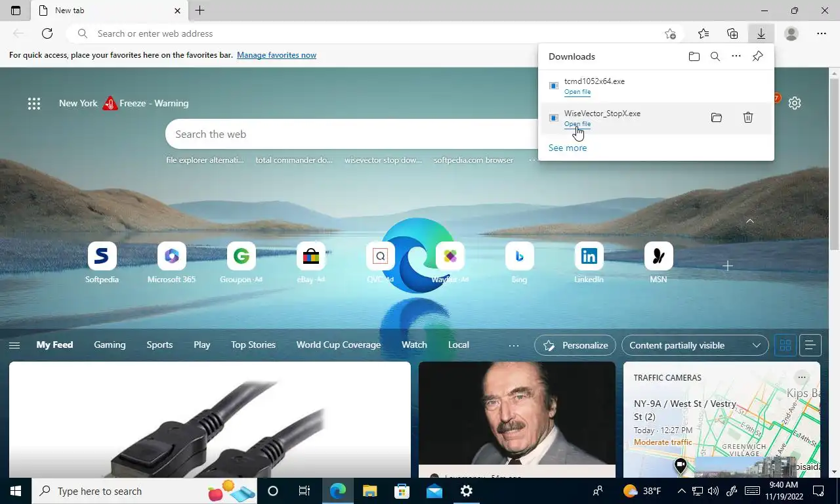Click the Downloads toolbar icon
Viewport: 840px width, 504px height.
[761, 33]
